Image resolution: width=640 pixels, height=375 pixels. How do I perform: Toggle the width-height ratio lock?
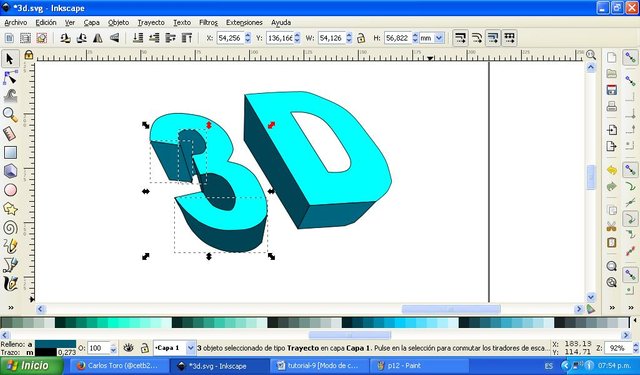point(361,38)
